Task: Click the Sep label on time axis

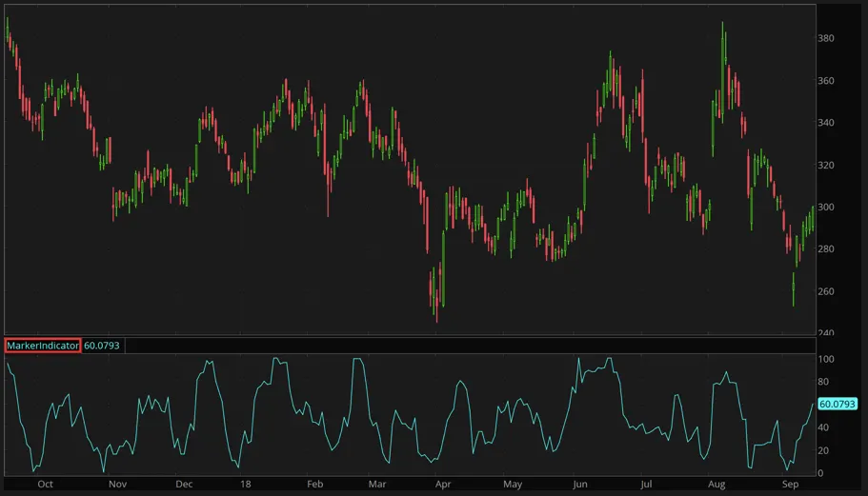Action: coord(790,484)
